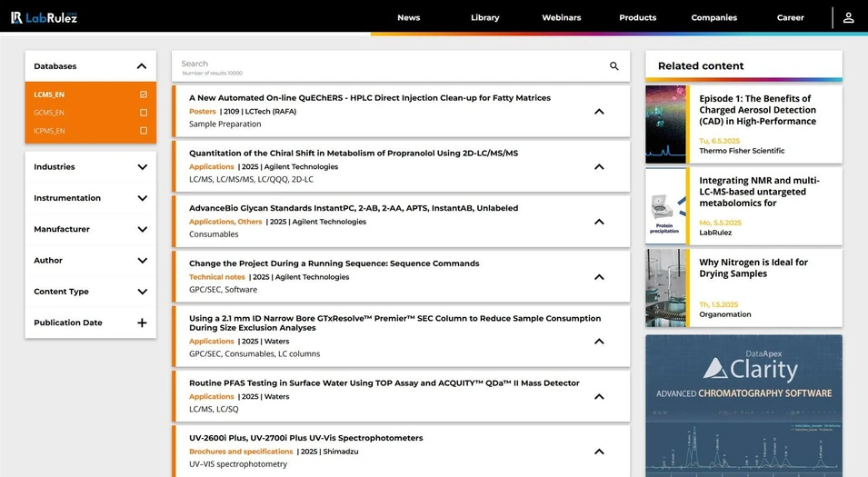Open Change the Project During Running Sequence
Screen dimensions: 868x477
[x=334, y=263]
